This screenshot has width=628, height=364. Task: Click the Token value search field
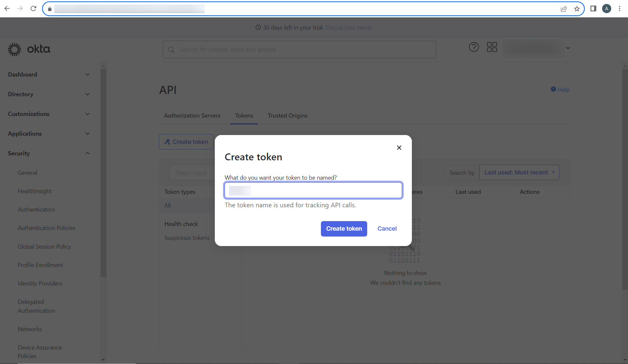(x=192, y=173)
